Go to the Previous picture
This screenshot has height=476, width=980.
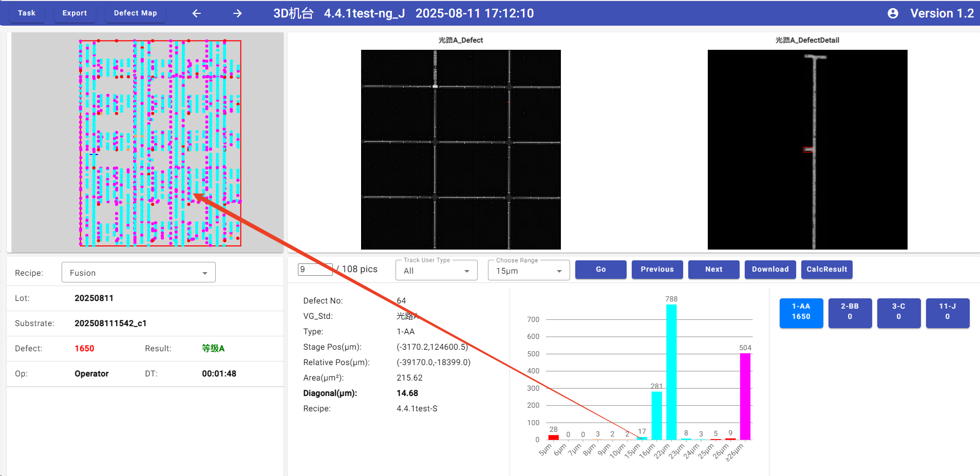tap(657, 270)
